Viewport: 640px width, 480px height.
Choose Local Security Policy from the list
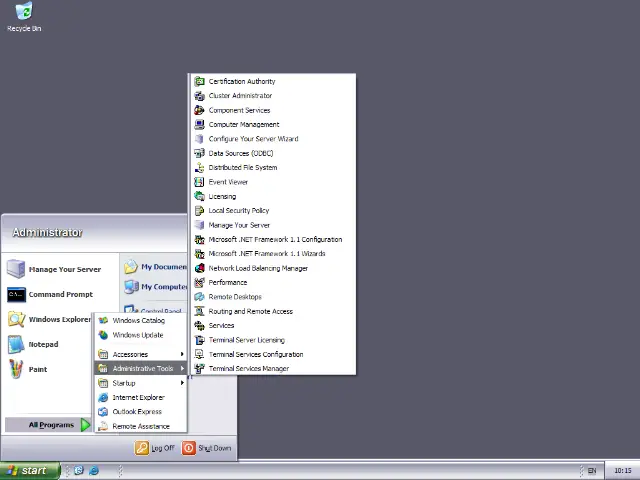(239, 211)
